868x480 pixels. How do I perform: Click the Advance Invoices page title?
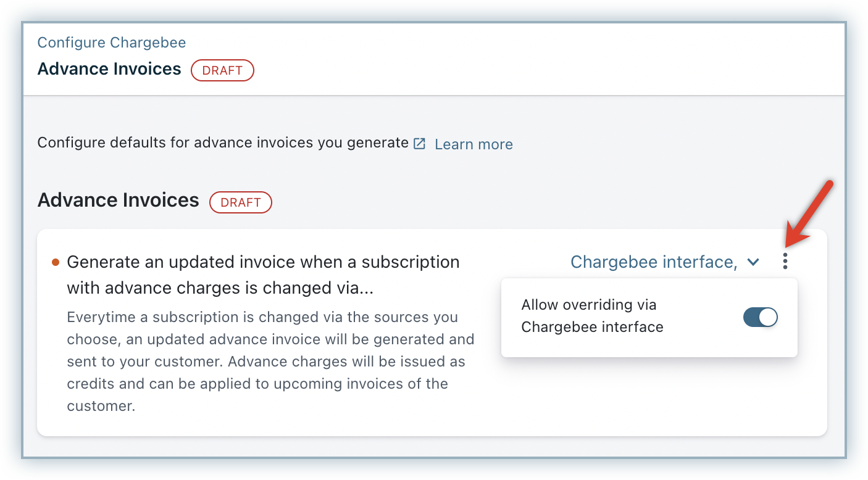109,69
